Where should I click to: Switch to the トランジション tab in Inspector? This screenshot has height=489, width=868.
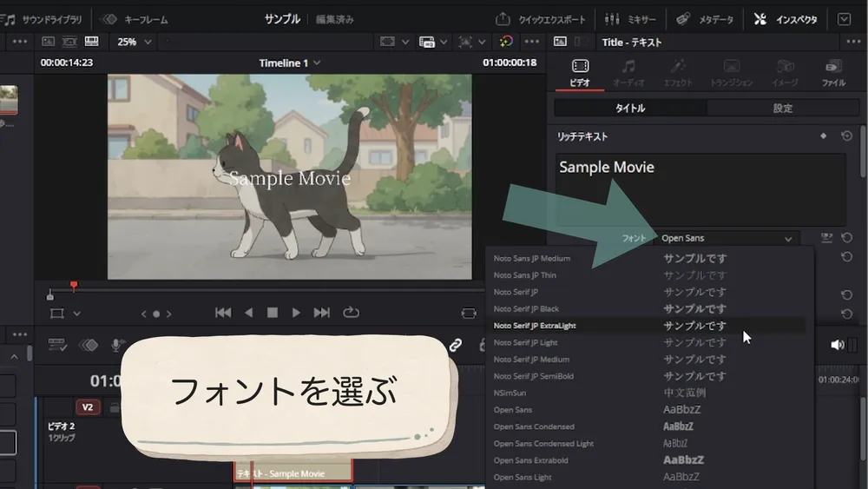tap(731, 73)
